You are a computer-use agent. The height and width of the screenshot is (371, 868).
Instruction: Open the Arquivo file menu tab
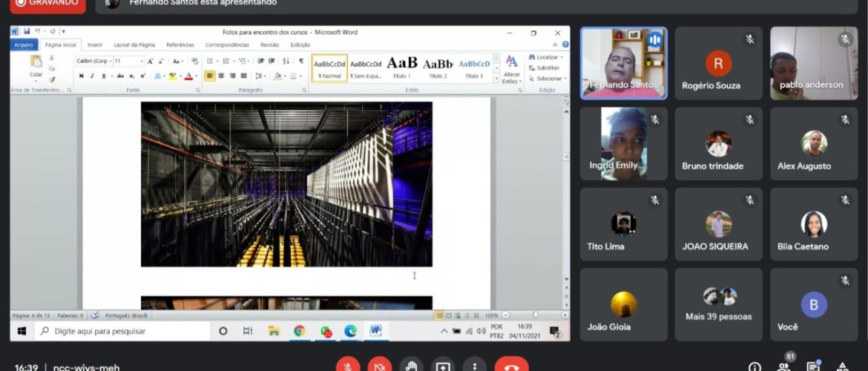click(24, 45)
